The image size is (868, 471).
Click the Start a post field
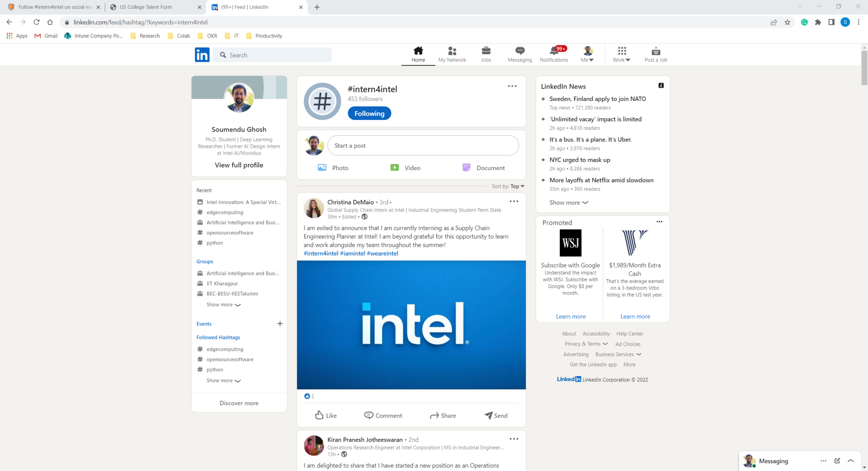pyautogui.click(x=423, y=146)
